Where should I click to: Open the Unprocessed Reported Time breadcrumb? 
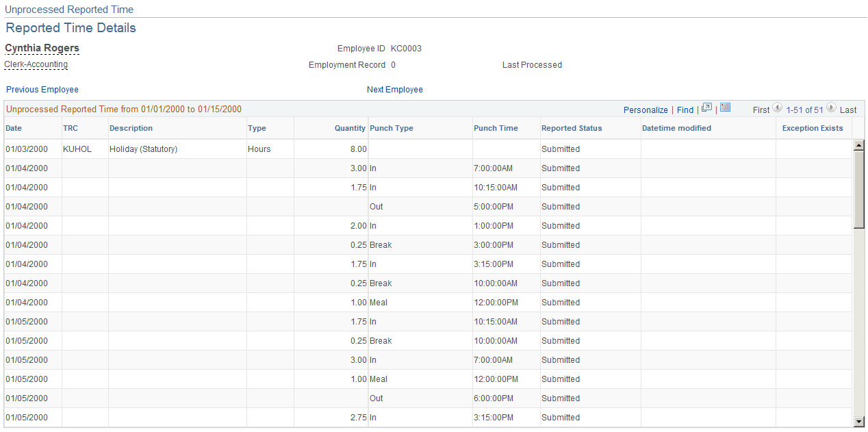click(68, 9)
